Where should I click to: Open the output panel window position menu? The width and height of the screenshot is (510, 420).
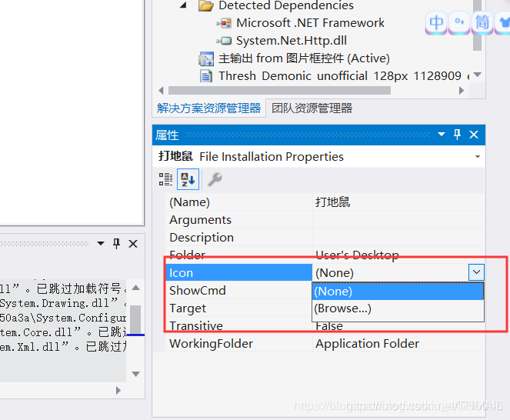tap(101, 243)
